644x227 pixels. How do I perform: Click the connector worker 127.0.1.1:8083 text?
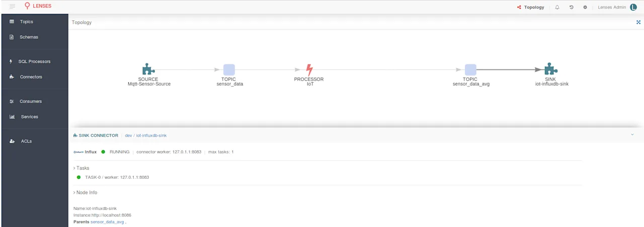(169, 152)
